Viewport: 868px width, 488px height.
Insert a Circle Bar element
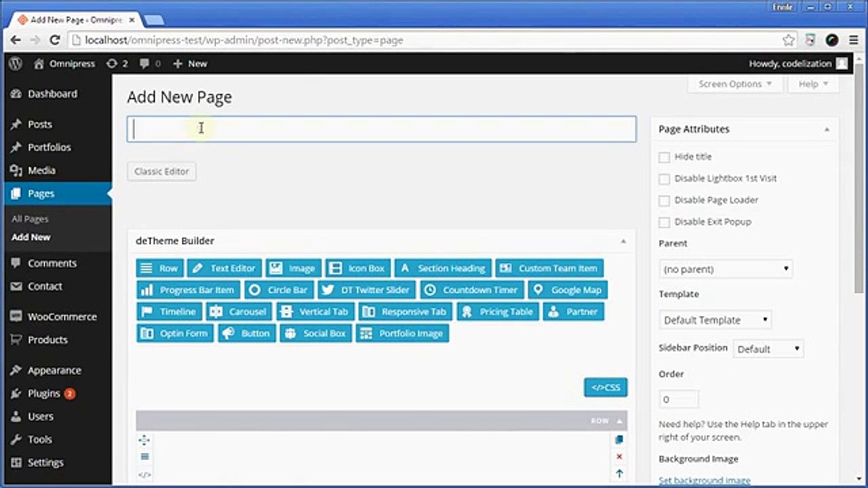[x=279, y=290]
